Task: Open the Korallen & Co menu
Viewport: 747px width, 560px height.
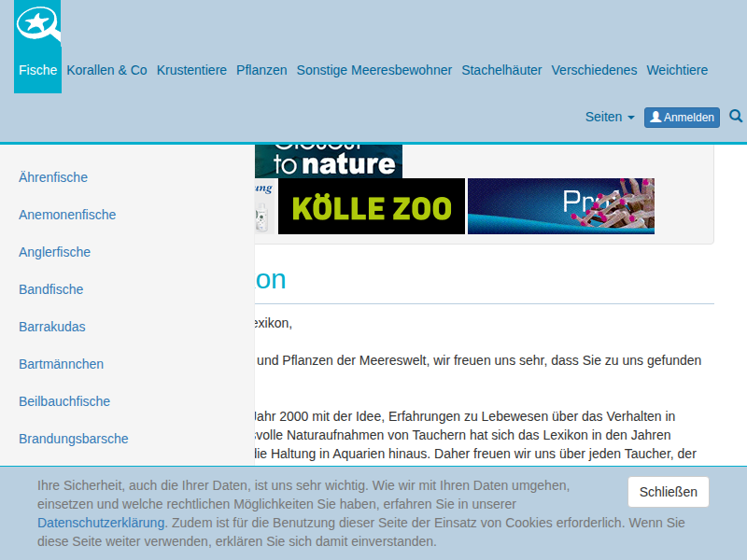Action: point(106,70)
